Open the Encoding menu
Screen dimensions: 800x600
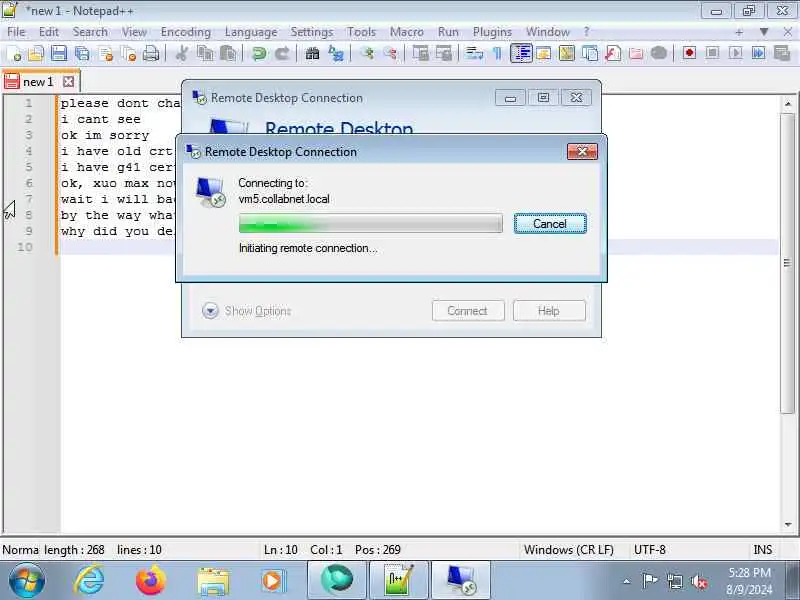click(186, 32)
